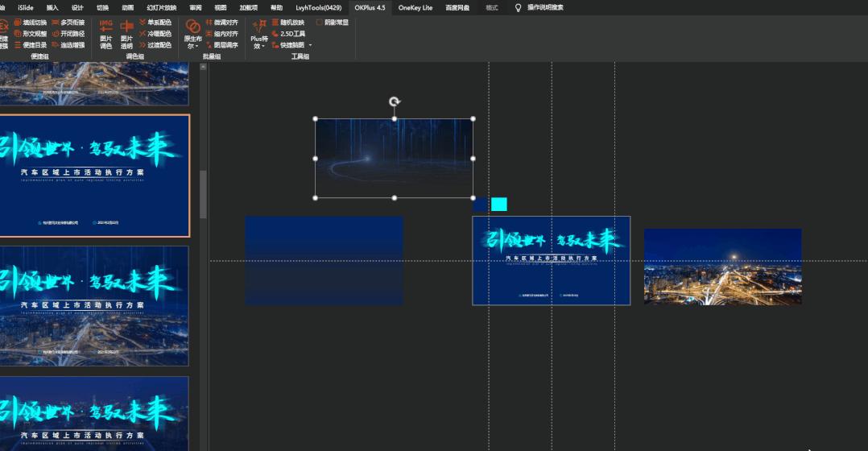Open the 百度网盘 tab

pyautogui.click(x=457, y=8)
